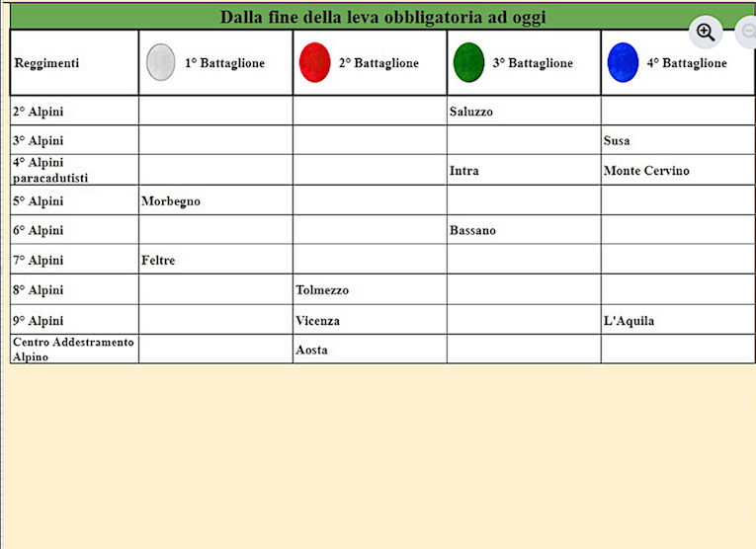Click the white 1° Battaglione oval icon
The height and width of the screenshot is (549, 756).
pyautogui.click(x=160, y=62)
